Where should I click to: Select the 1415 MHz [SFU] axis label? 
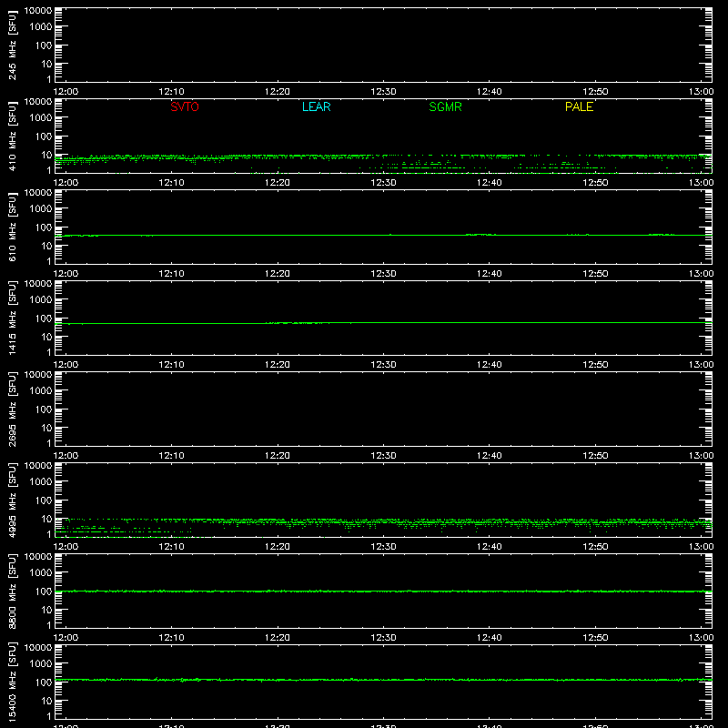pos(12,318)
